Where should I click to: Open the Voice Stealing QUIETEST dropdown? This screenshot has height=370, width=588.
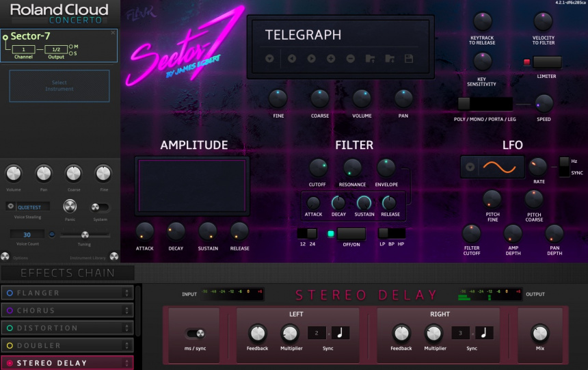coord(28,207)
